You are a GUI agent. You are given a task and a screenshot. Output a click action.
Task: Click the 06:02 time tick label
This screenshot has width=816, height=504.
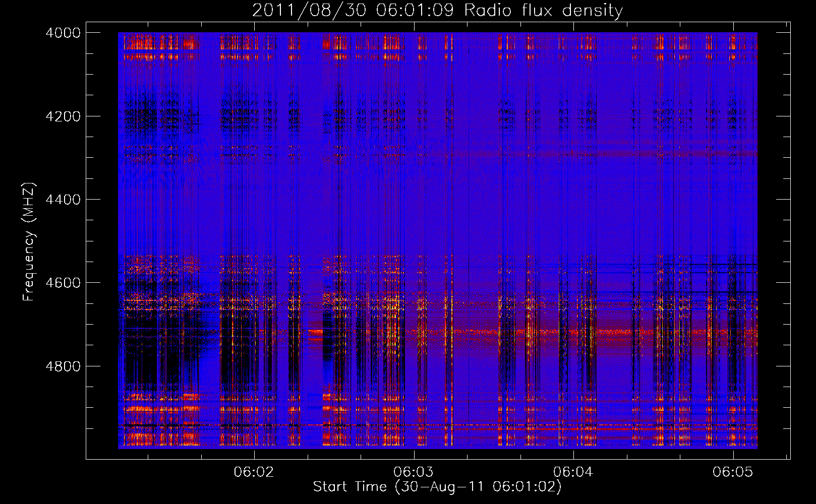[x=254, y=472]
